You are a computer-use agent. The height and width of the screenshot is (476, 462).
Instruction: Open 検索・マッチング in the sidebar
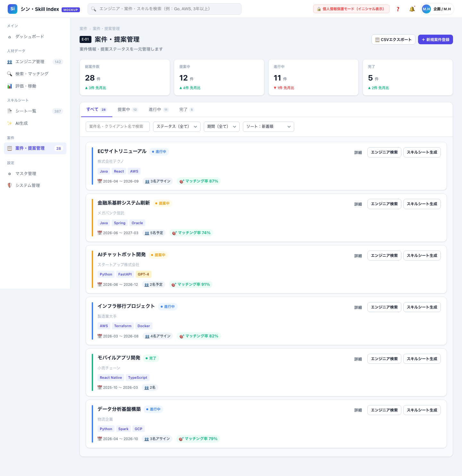[x=35, y=74]
